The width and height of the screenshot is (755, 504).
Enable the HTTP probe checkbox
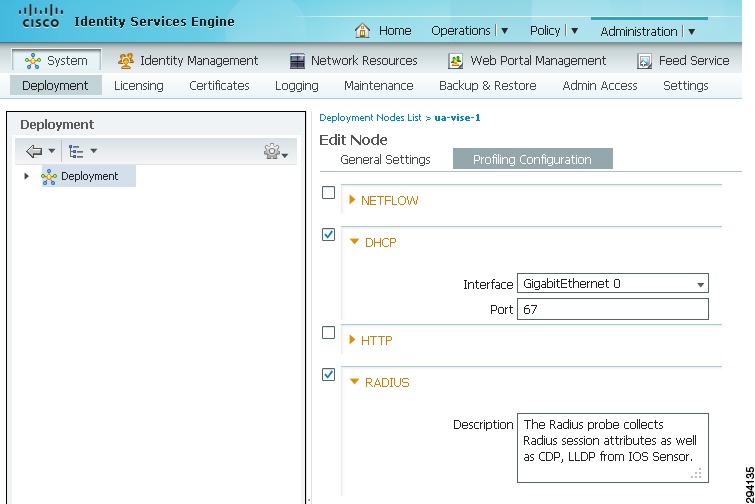pyautogui.click(x=328, y=333)
